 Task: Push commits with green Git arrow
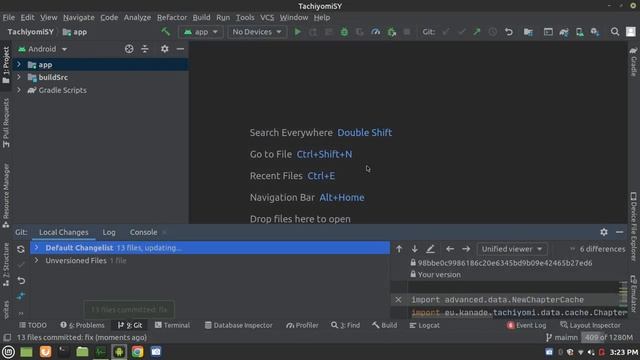pyautogui.click(x=477, y=32)
